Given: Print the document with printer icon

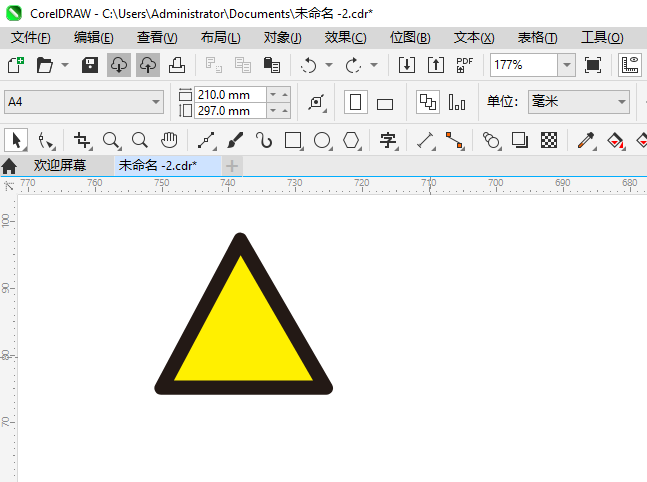Looking at the screenshot, I should coord(177,65).
